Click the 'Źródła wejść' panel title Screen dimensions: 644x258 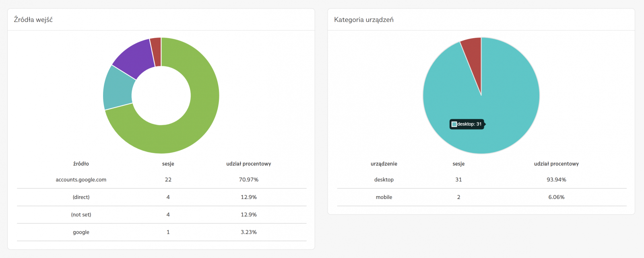(x=33, y=20)
